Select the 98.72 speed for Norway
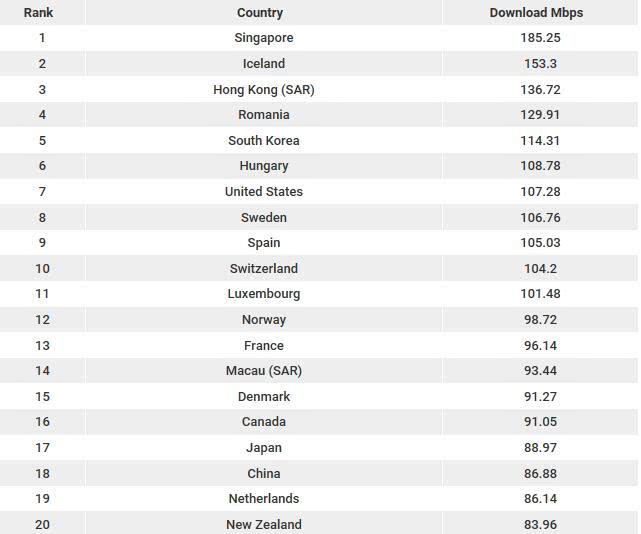The height and width of the screenshot is (534, 641). (540, 320)
